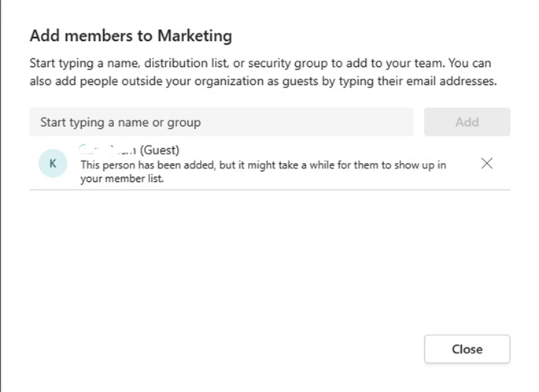Click the K avatar circle

point(53,164)
